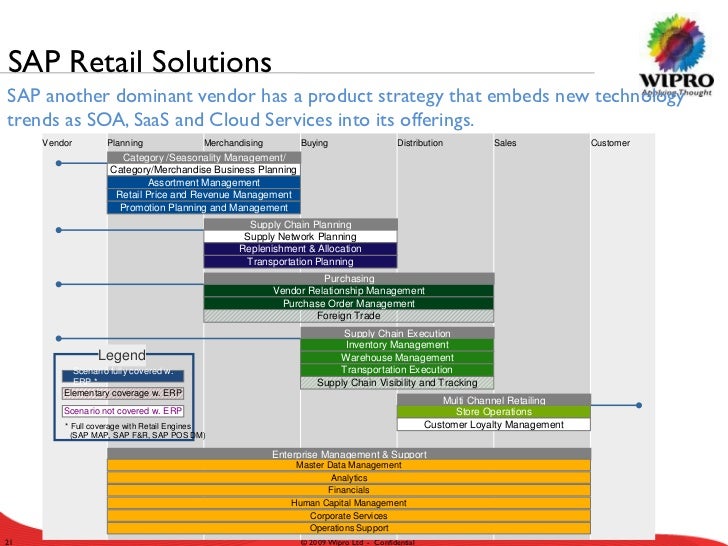
Task: Select the Purchasing header bar
Action: tap(349, 279)
